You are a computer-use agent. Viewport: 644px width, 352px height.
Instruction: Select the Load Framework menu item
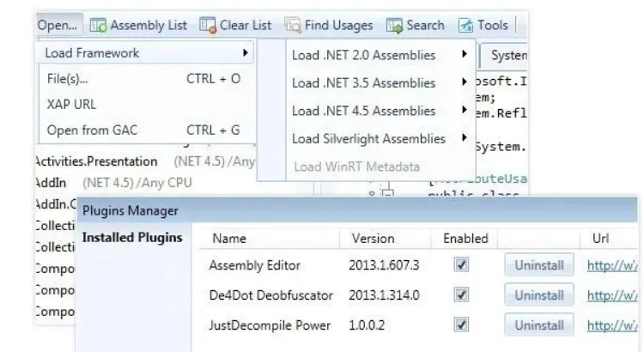[146, 53]
